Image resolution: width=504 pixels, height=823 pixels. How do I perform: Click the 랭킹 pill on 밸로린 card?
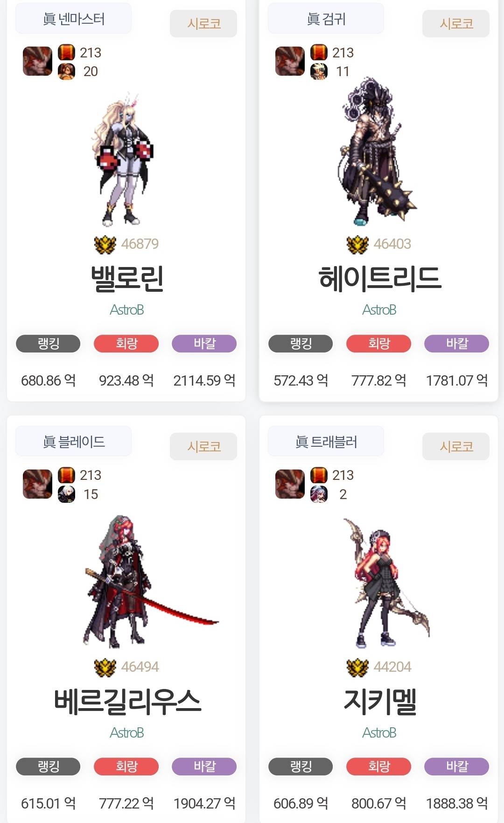pos(48,344)
